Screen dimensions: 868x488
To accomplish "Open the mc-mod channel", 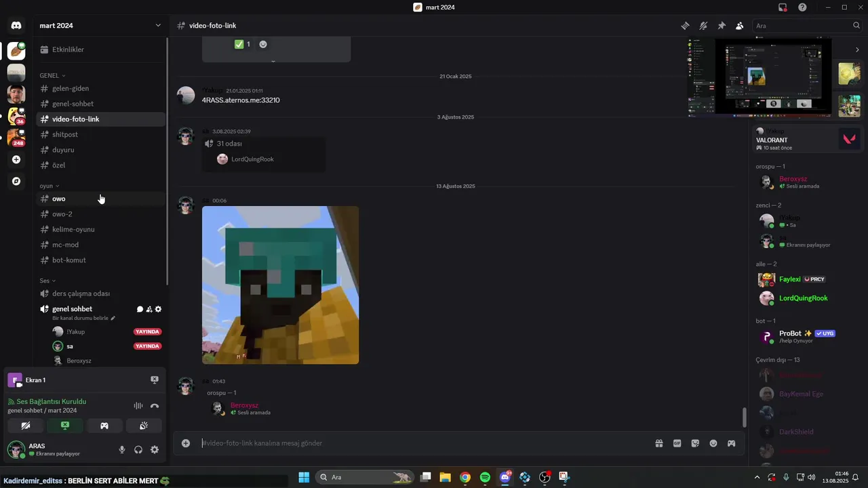I will tap(100, 245).
